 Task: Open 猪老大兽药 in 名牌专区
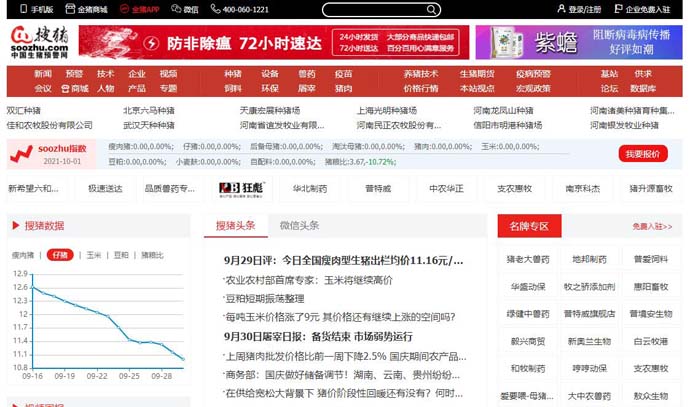click(x=528, y=260)
